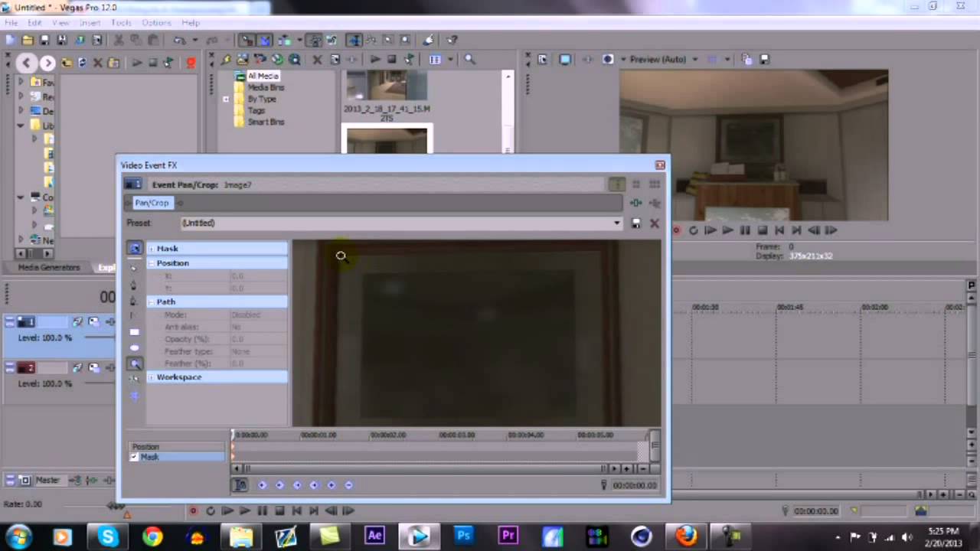The height and width of the screenshot is (551, 980).
Task: Expand the Workspace property group
Action: coord(152,377)
